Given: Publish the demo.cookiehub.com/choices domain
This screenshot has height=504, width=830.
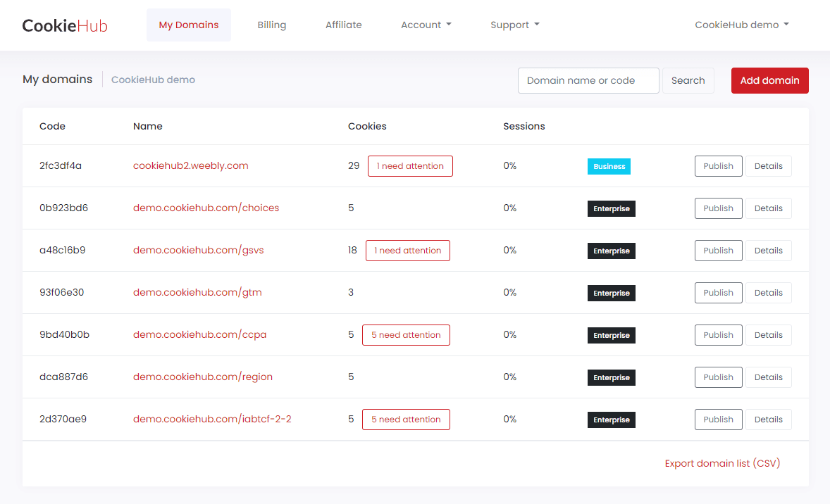Looking at the screenshot, I should (718, 208).
